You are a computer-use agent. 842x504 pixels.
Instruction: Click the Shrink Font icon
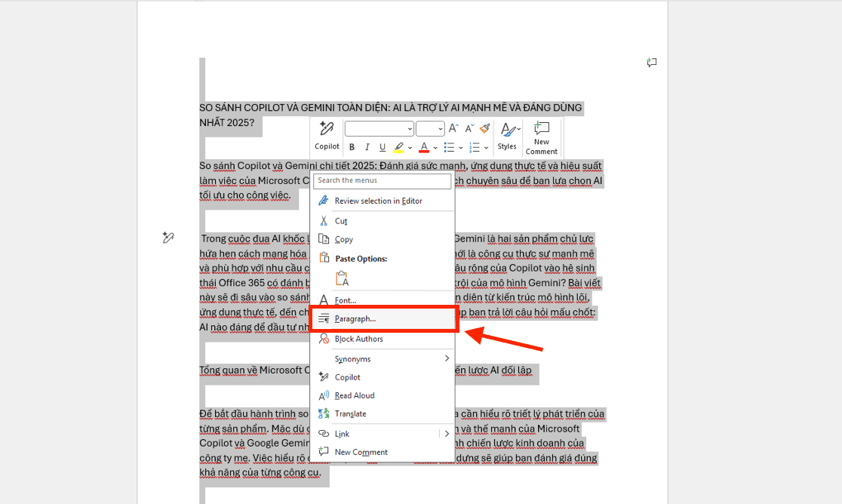469,128
